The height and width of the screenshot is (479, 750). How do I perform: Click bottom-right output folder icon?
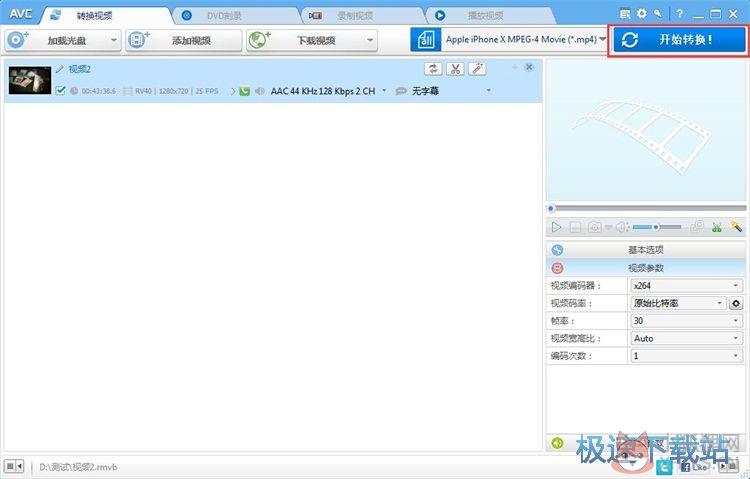[733, 466]
